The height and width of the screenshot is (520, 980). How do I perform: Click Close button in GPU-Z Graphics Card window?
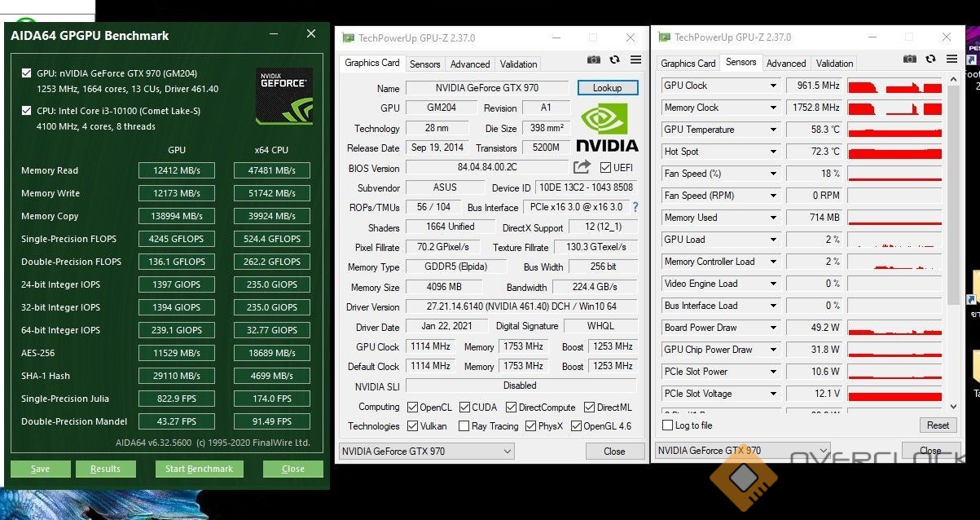coord(614,451)
